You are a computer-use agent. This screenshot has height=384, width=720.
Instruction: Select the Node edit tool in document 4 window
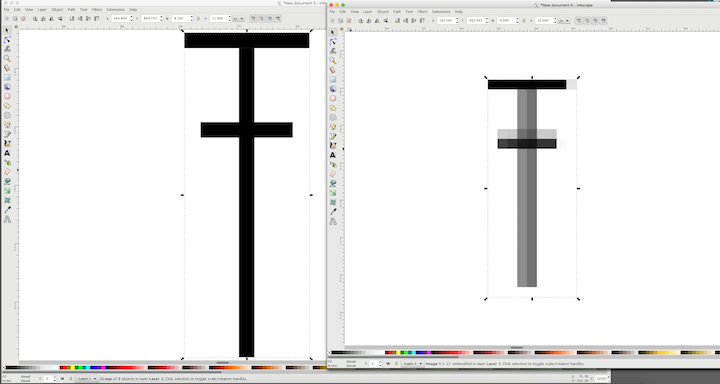333,42
